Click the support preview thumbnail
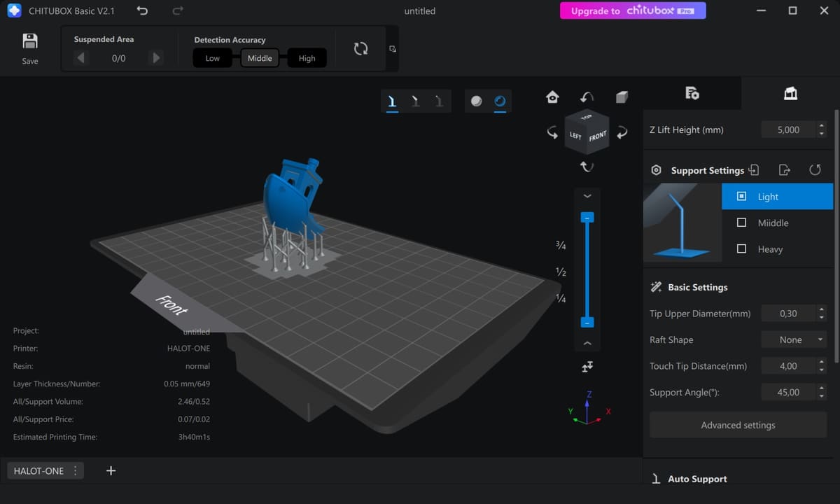The height and width of the screenshot is (504, 840). (x=682, y=223)
